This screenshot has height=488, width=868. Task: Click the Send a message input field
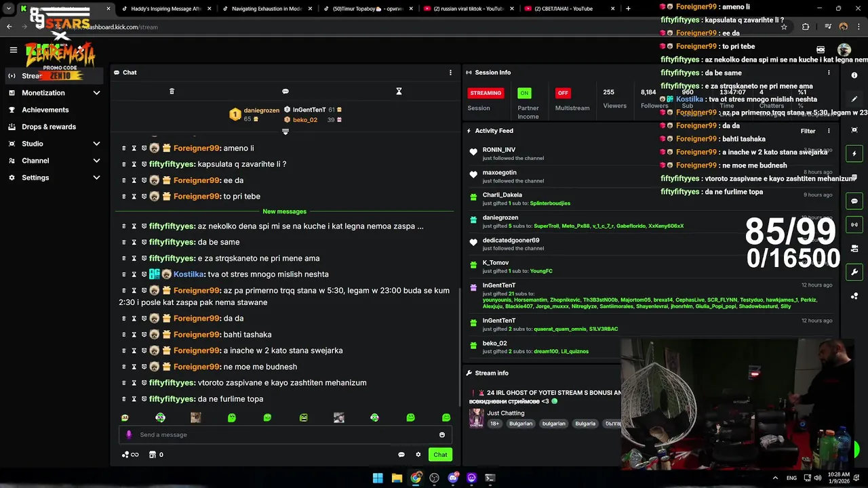coord(285,435)
